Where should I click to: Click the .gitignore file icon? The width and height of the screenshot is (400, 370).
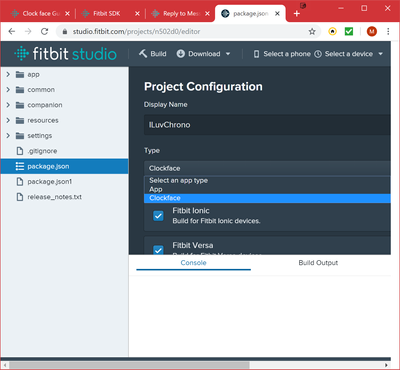coord(20,151)
